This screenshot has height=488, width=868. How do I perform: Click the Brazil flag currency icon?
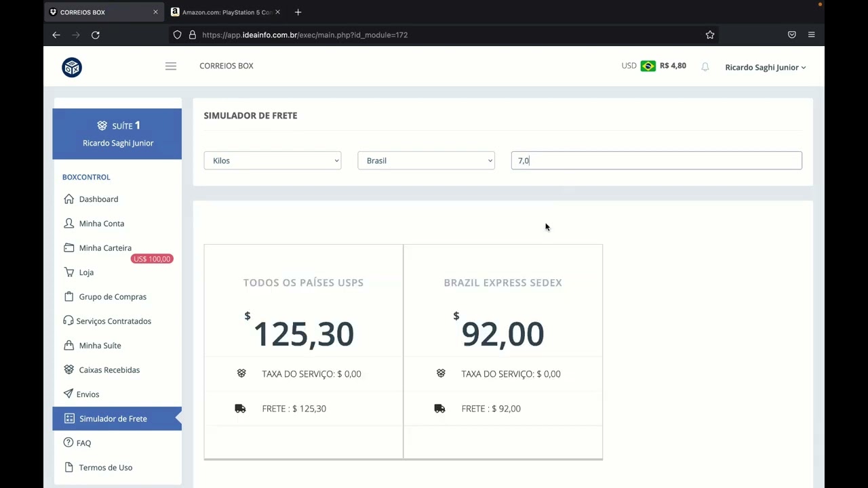(x=648, y=66)
